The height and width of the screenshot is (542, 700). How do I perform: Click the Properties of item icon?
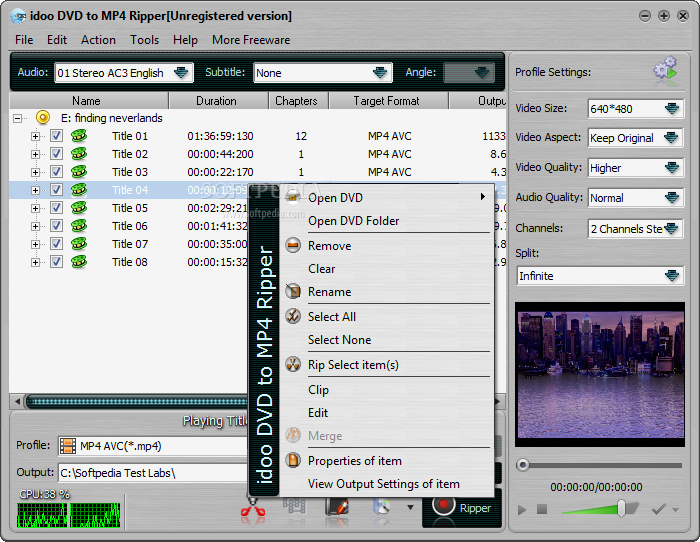(x=293, y=460)
